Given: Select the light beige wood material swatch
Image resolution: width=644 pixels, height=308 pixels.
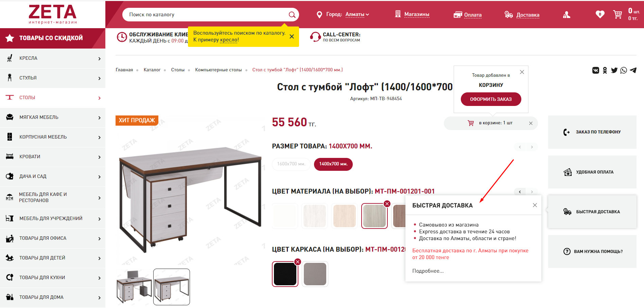Looking at the screenshot, I should coord(345,216).
